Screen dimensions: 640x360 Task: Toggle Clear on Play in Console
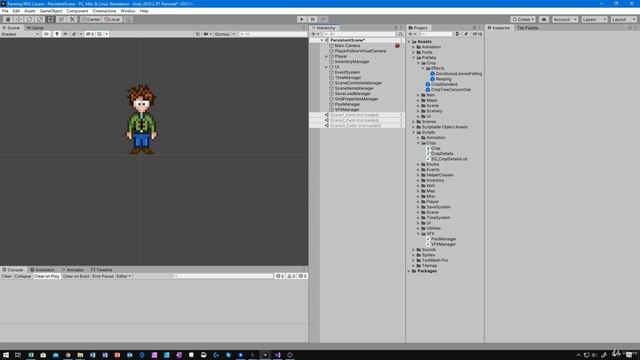[47, 276]
